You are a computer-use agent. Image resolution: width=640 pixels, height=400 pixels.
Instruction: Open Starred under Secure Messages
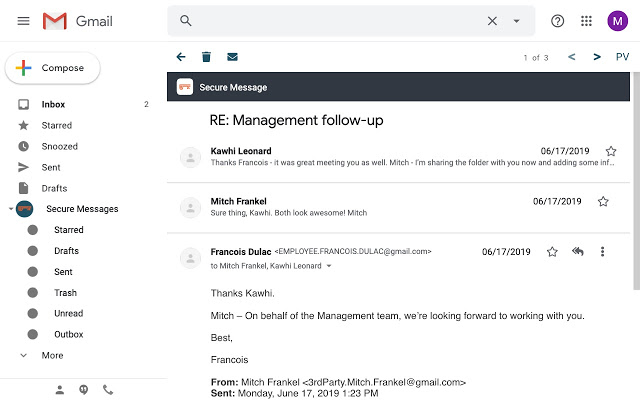pyautogui.click(x=69, y=230)
